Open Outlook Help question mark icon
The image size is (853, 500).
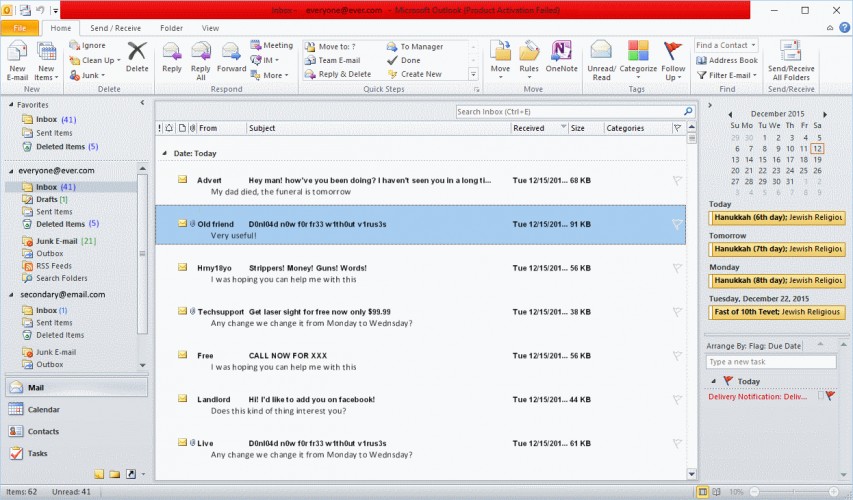[x=844, y=27]
